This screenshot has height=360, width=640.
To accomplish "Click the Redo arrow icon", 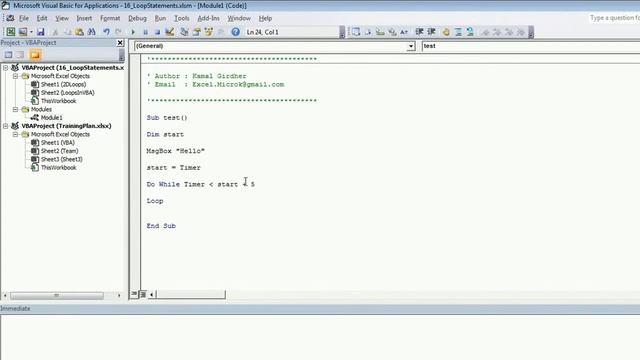I will pyautogui.click(x=118, y=32).
